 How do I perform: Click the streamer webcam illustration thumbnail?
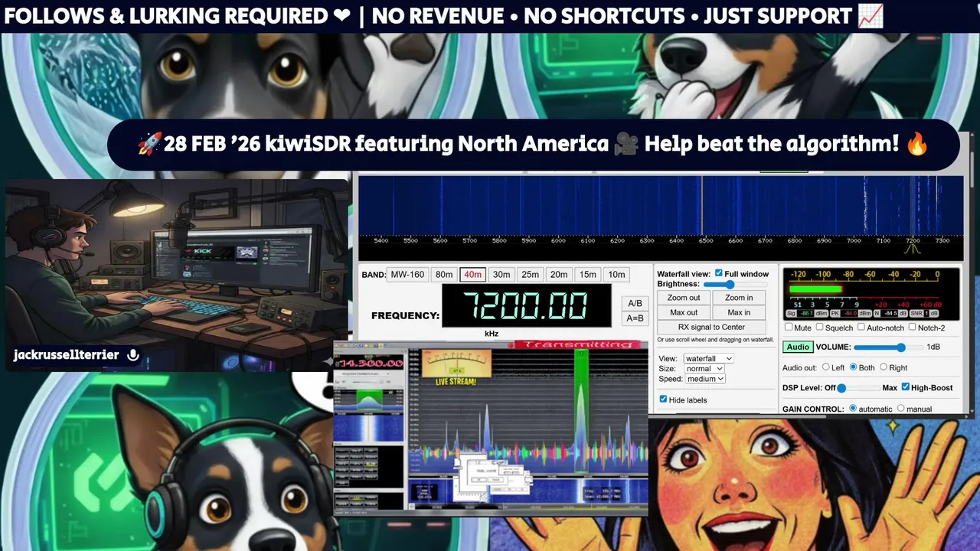coord(178,275)
